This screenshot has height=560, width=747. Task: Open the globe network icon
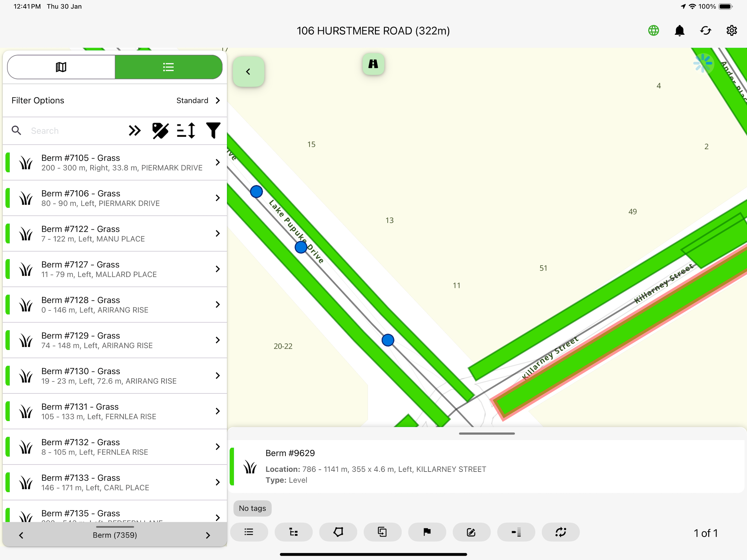[653, 31]
